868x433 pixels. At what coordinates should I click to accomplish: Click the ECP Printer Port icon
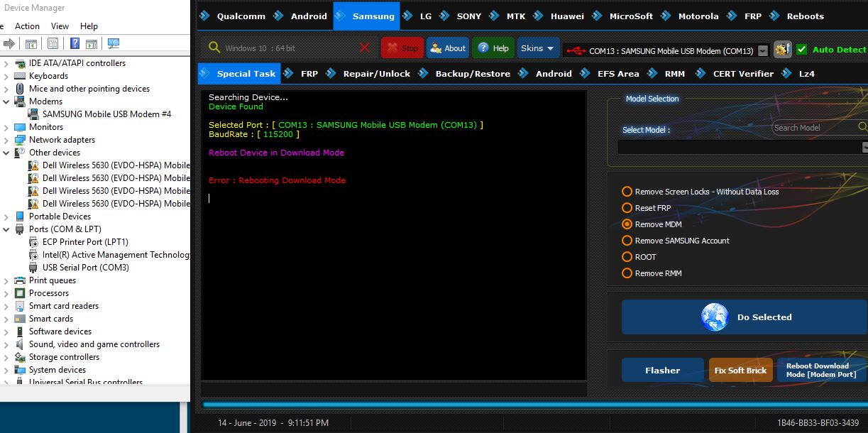click(33, 242)
